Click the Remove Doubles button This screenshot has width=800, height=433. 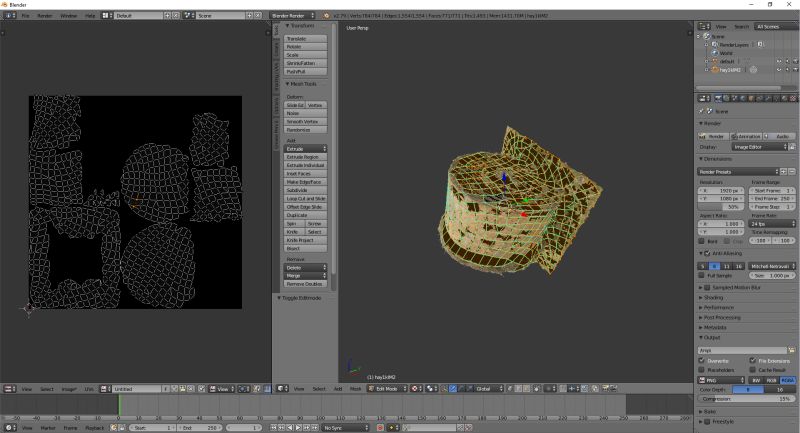click(305, 284)
